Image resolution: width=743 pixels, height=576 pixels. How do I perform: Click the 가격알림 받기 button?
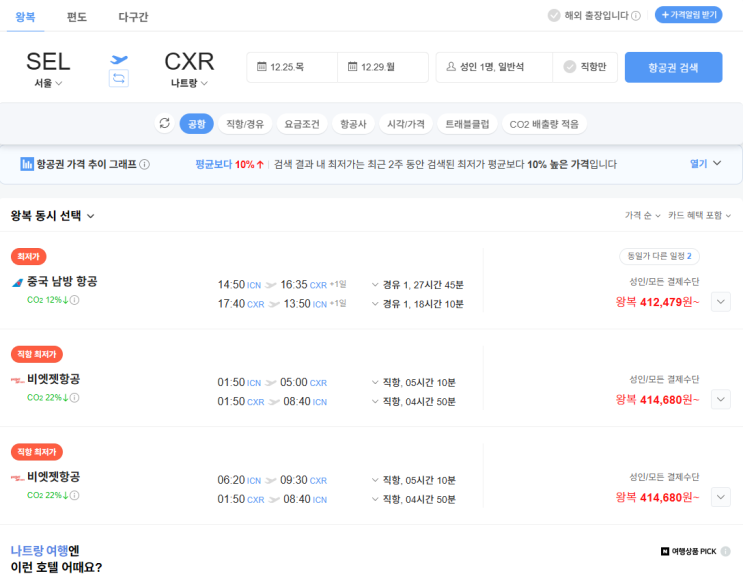pos(689,15)
